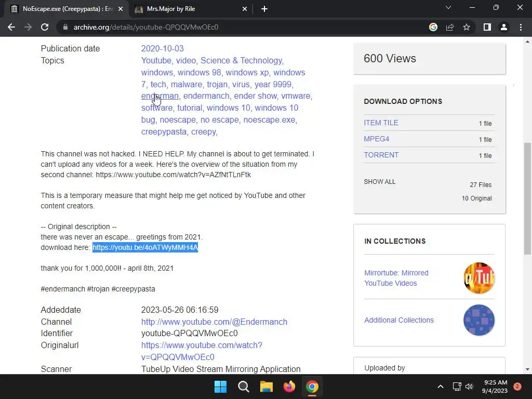This screenshot has height=399, width=532.
Task: Open the 27 Files listing
Action: (x=481, y=185)
